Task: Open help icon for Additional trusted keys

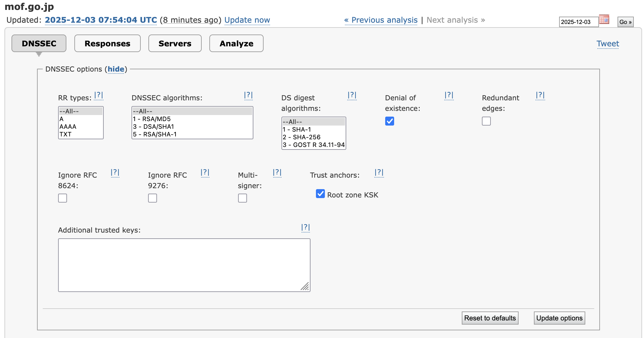Action: tap(306, 227)
